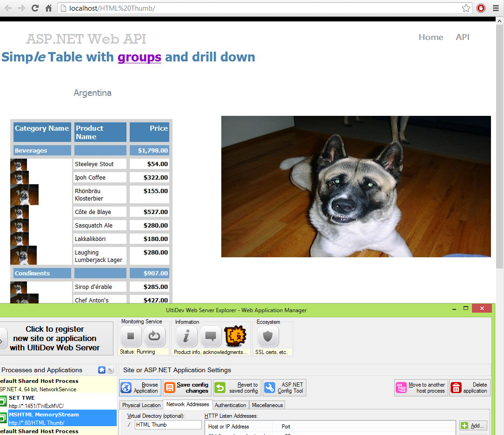Click the ASP.NET Web API site title
The image size is (504, 435).
(86, 39)
